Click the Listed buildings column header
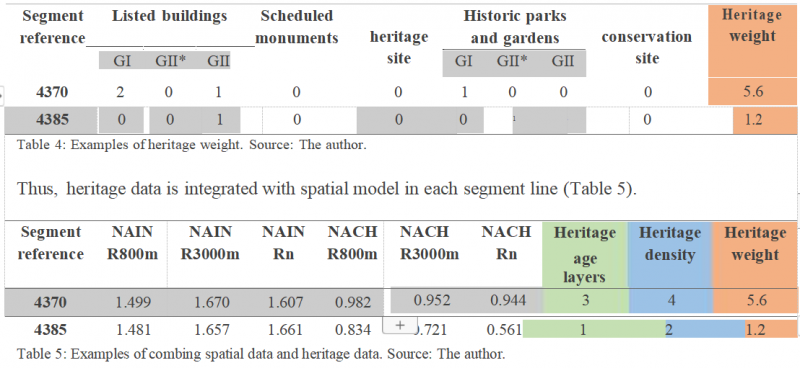The image size is (800, 368). coord(169,16)
